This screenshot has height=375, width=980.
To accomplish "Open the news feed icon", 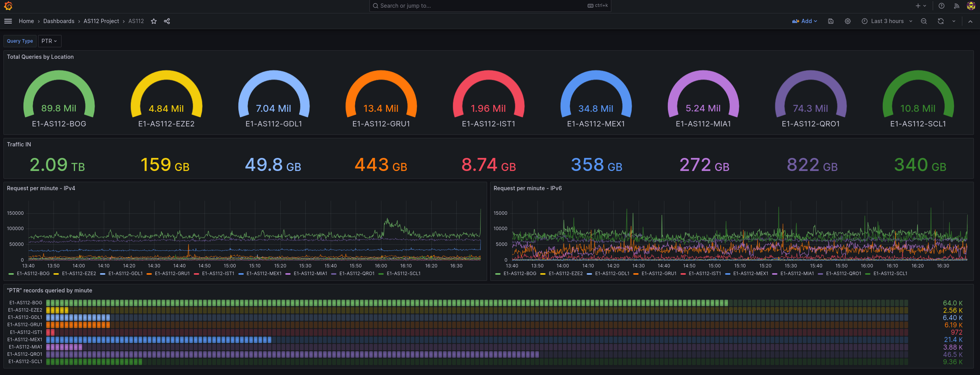I will tap(957, 6).
